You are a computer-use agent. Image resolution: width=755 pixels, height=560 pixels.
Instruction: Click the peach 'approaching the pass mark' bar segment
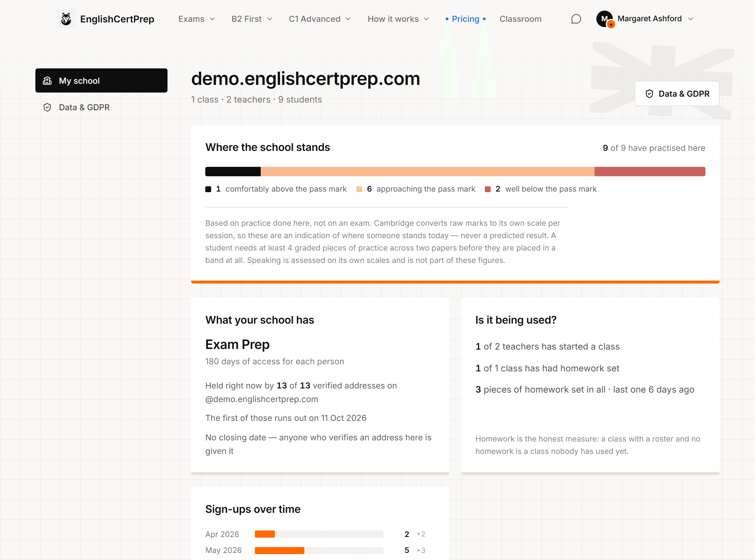pos(428,172)
